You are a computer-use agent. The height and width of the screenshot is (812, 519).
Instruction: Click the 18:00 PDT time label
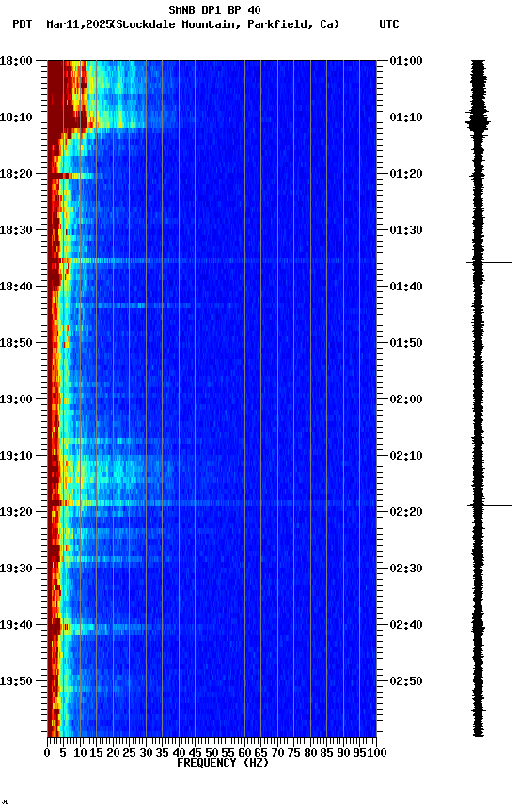point(16,61)
